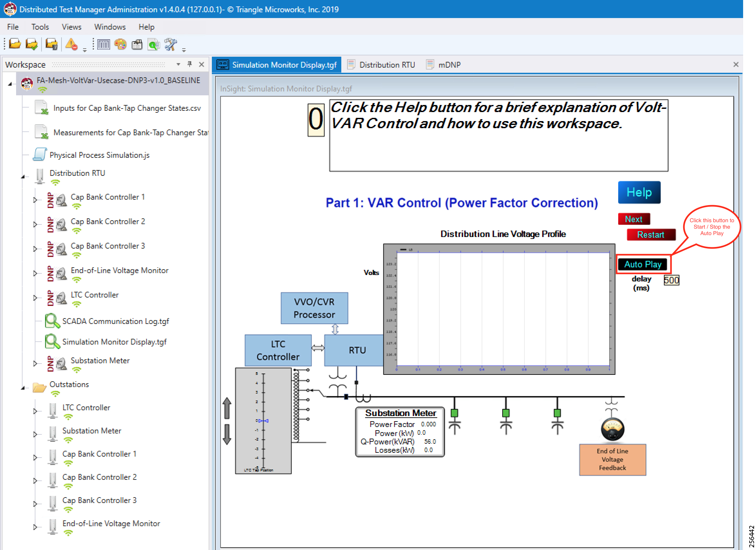Open the Windows menu
Screen dimensions: 756x550
[x=110, y=27]
